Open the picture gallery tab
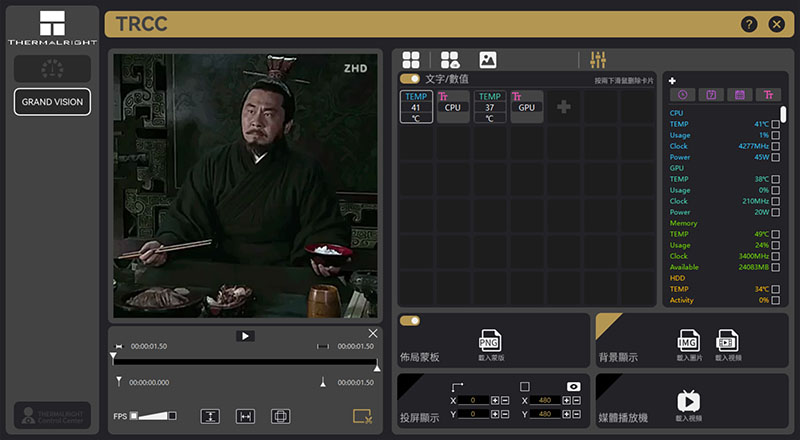The image size is (800, 440). click(x=488, y=60)
